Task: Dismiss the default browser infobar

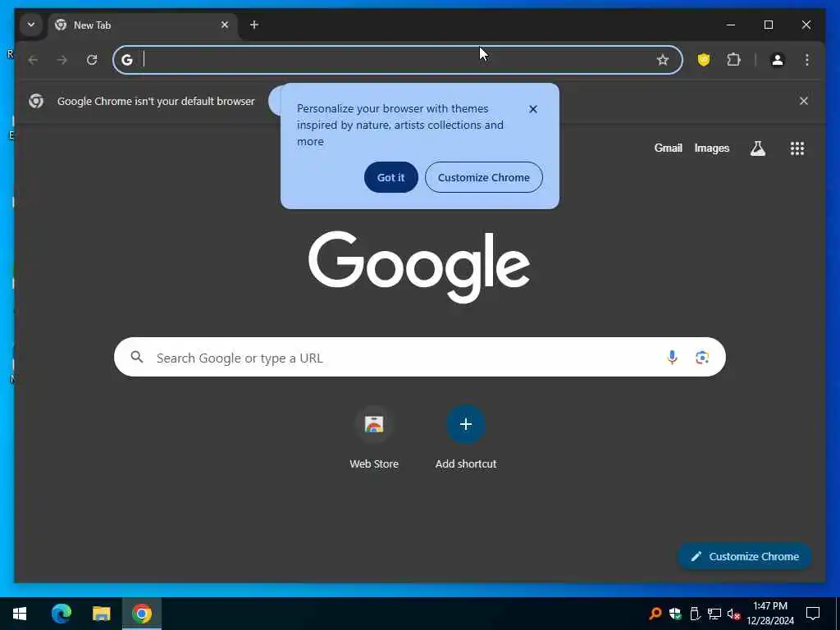Action: [x=804, y=101]
